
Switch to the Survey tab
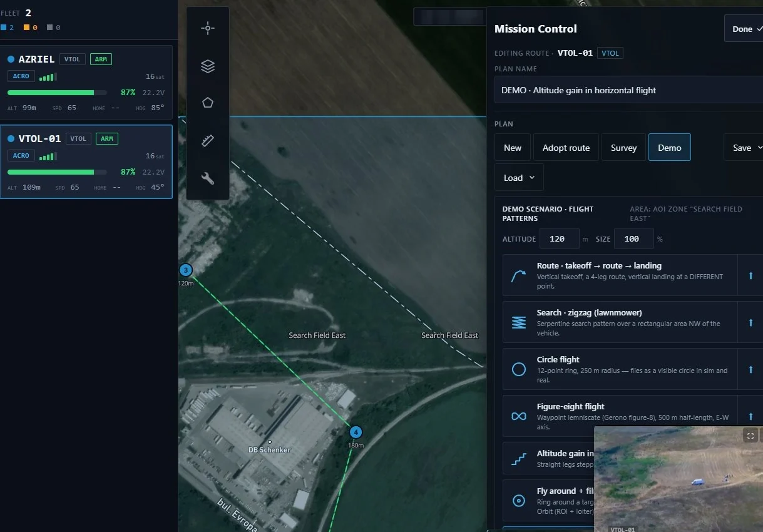623,148
